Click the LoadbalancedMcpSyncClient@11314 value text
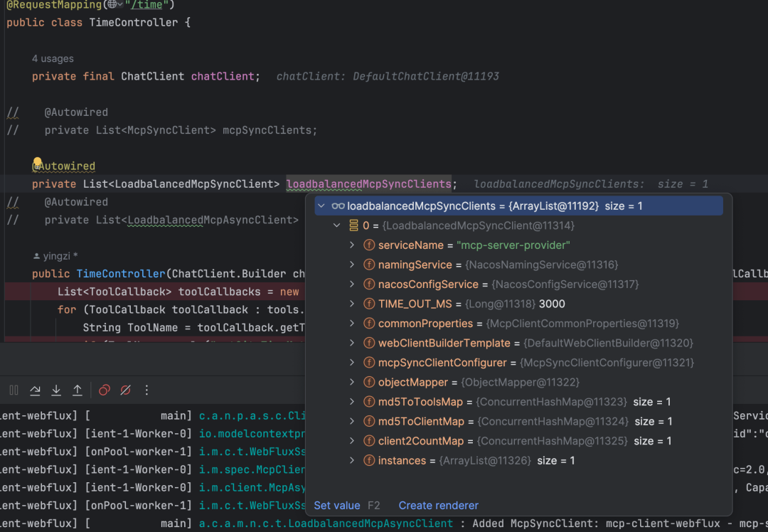The height and width of the screenshot is (532, 768). [x=479, y=225]
